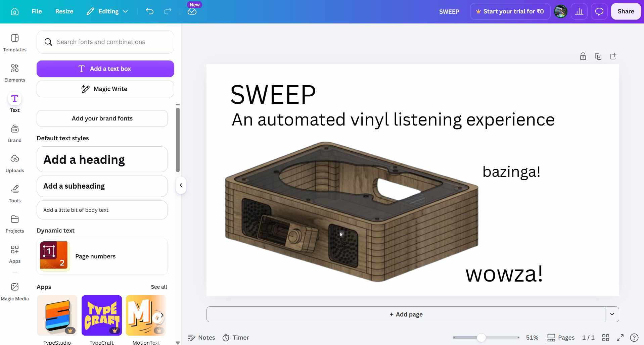Open the help question mark icon

(x=634, y=338)
